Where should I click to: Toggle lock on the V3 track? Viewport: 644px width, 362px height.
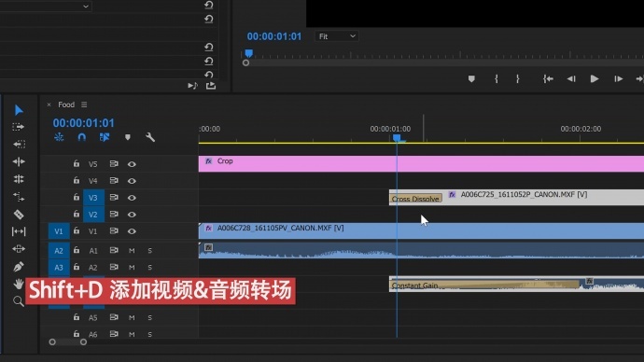(x=77, y=197)
